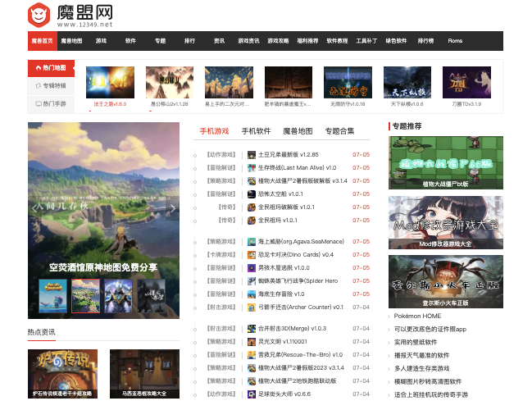The width and height of the screenshot is (532, 410).
Task: Open 福利推荐 in the navigation bar
Action: coord(307,41)
